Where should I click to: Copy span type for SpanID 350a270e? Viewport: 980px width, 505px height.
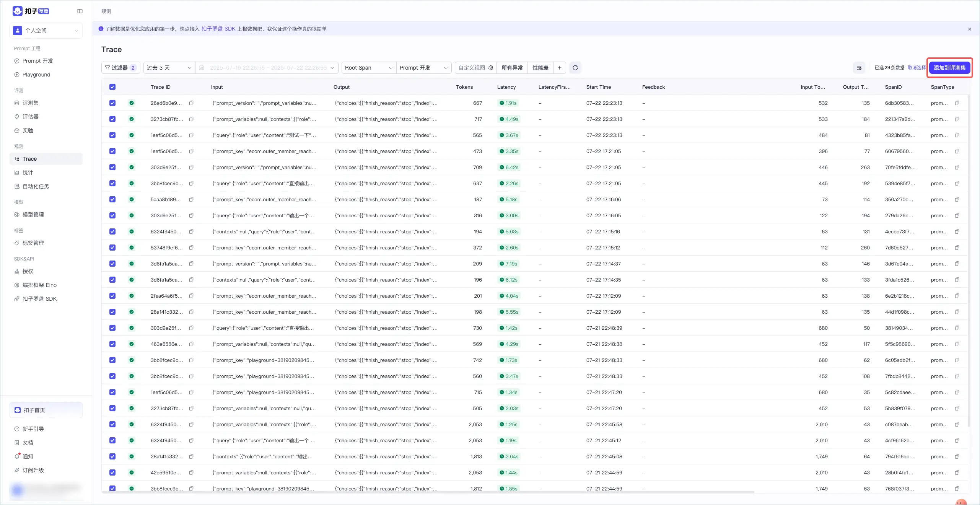957,199
